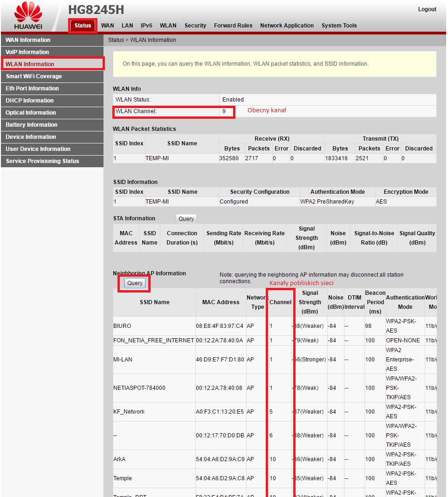Go to the WLAN tab
The image size is (448, 497).
click(168, 26)
